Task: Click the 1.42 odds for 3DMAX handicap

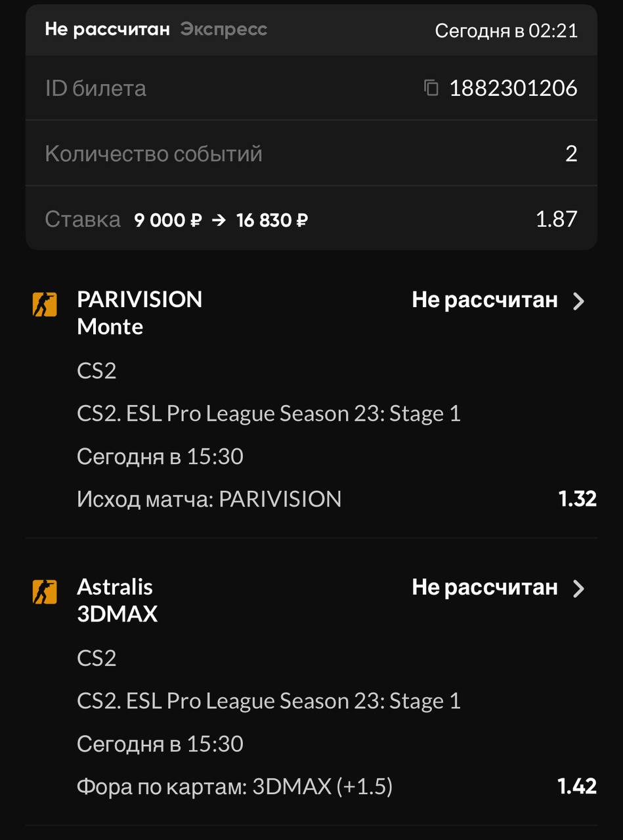Action: click(x=577, y=786)
